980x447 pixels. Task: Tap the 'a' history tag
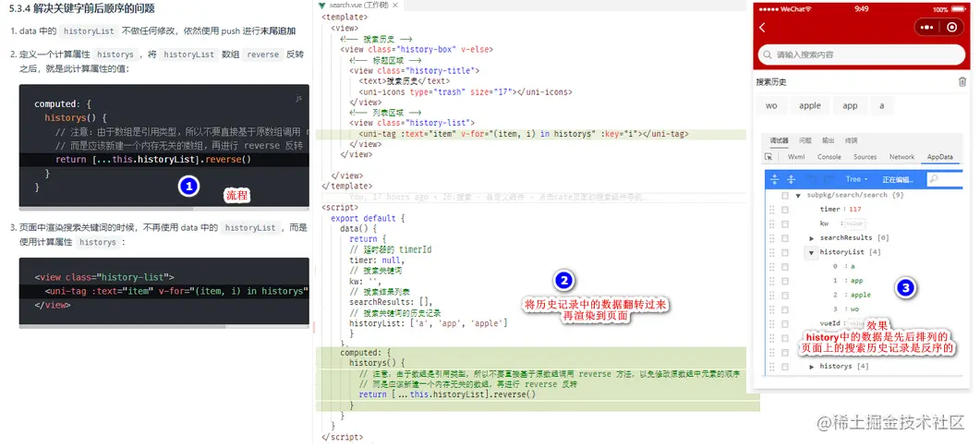882,105
